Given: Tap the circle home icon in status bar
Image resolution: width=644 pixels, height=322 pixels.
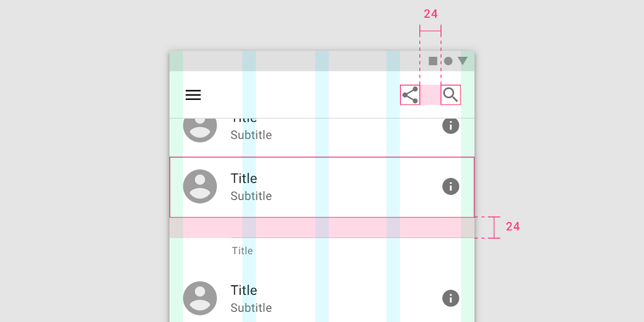Looking at the screenshot, I should coord(448,61).
